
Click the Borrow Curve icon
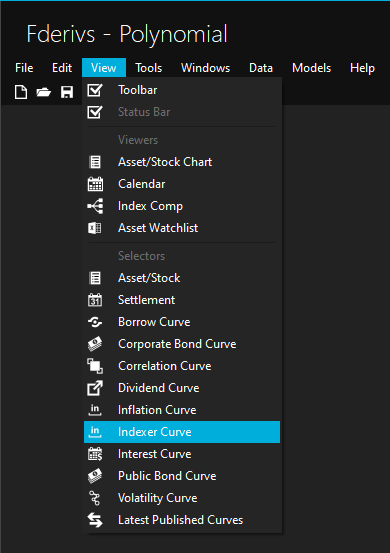click(x=95, y=322)
